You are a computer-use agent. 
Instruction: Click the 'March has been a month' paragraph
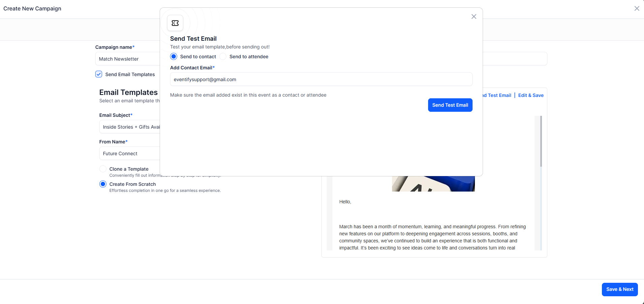tap(432, 237)
